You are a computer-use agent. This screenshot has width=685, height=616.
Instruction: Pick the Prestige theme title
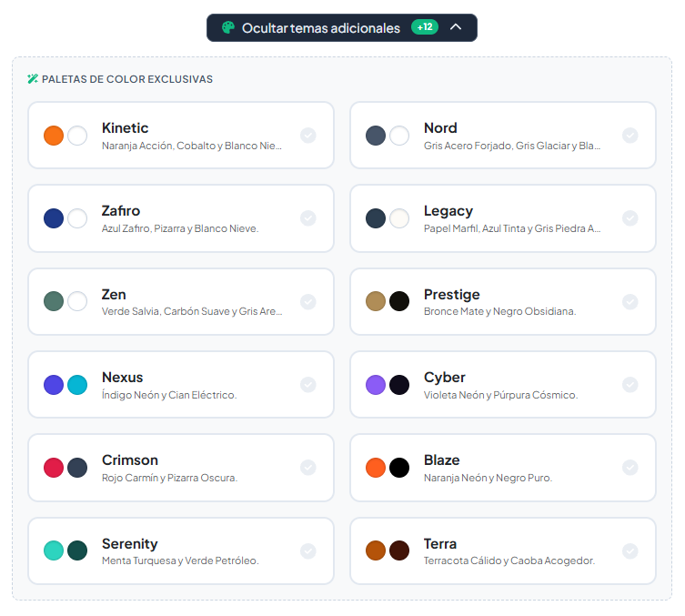click(452, 295)
